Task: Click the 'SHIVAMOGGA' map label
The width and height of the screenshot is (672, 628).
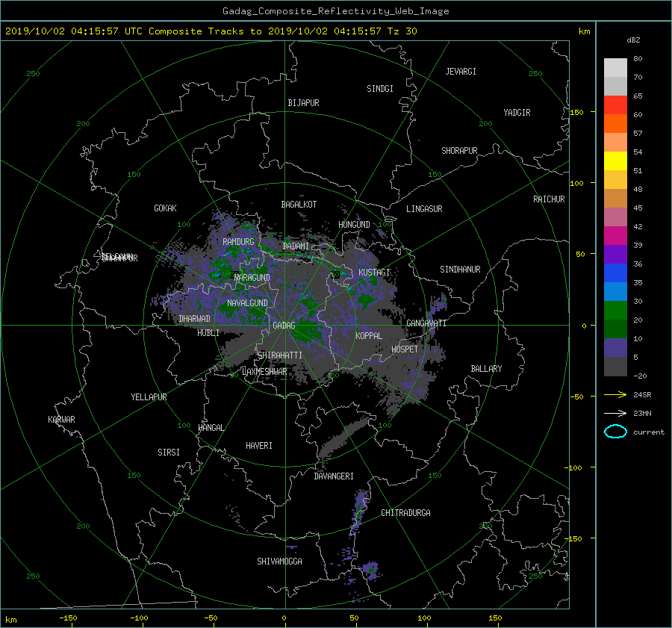Action: pyautogui.click(x=279, y=562)
